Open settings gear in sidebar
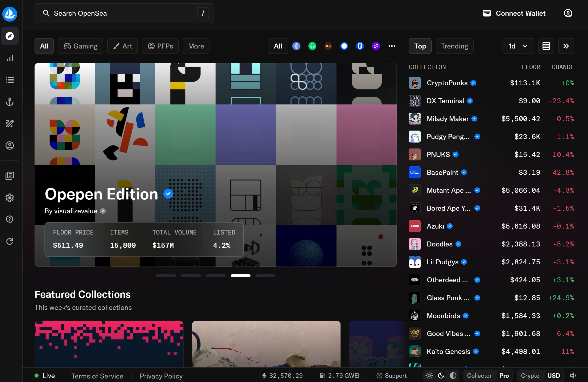 (x=10, y=198)
